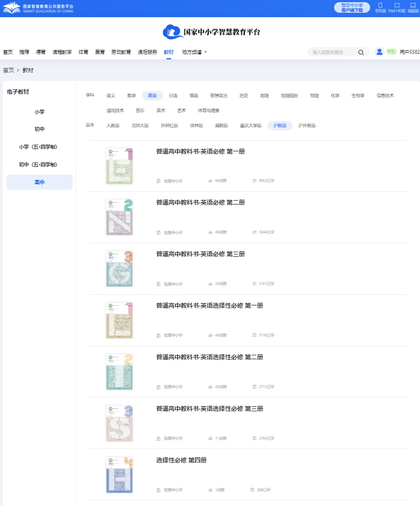Select 小学 in the sidebar
The image size is (420, 505).
39,111
